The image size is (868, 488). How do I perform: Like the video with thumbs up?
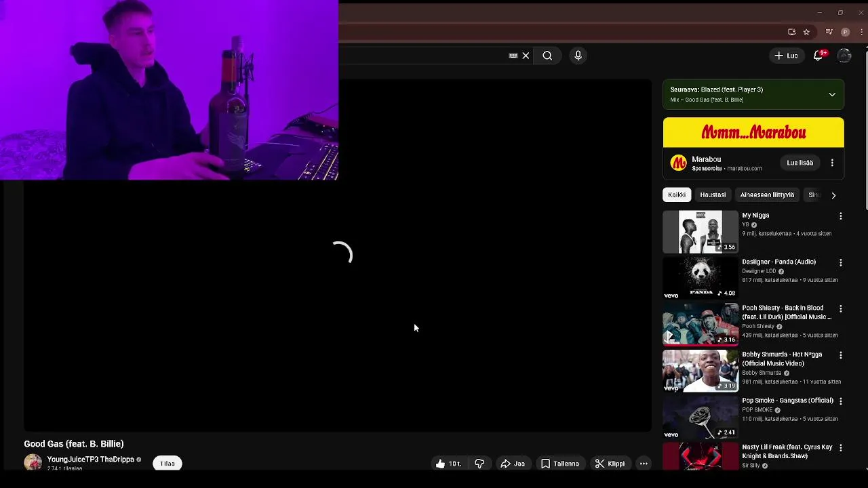(x=448, y=464)
